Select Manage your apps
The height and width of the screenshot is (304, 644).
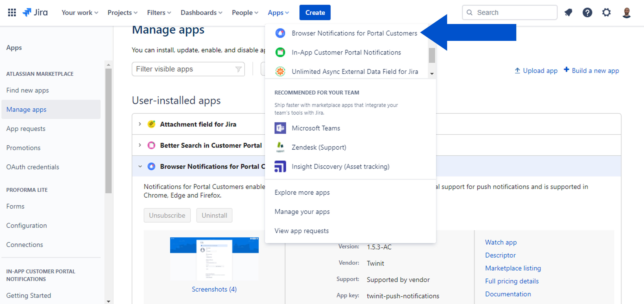(x=350, y=212)
